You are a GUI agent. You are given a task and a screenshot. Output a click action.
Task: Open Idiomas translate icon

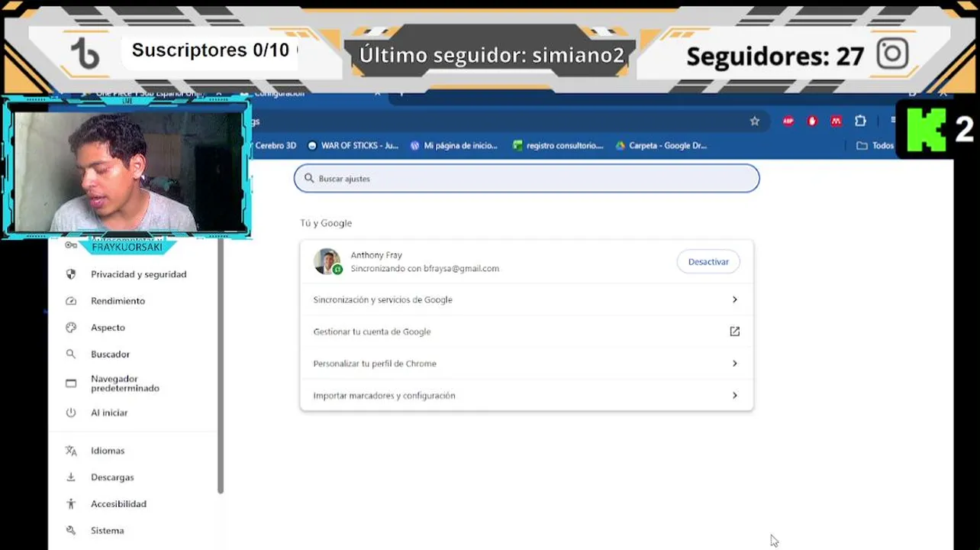click(71, 451)
